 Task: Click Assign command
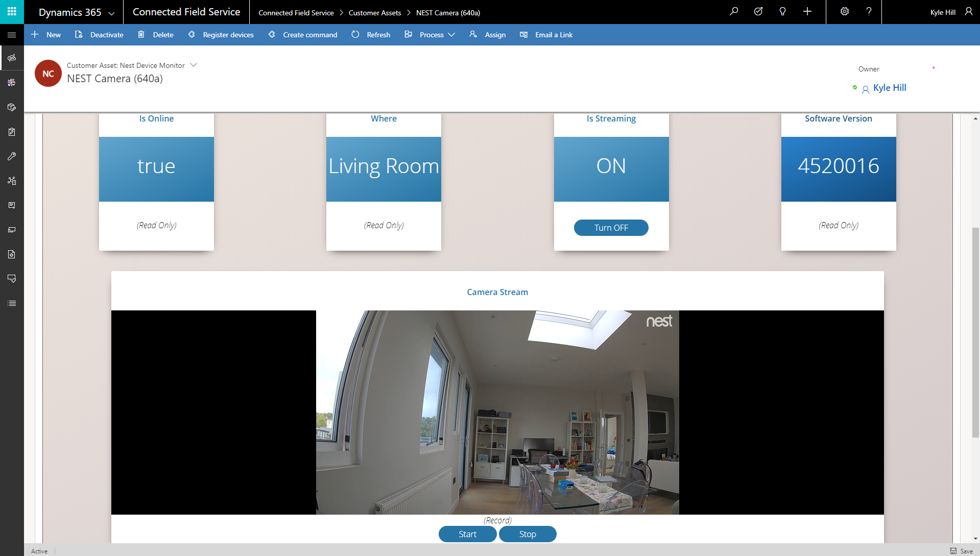pos(488,35)
